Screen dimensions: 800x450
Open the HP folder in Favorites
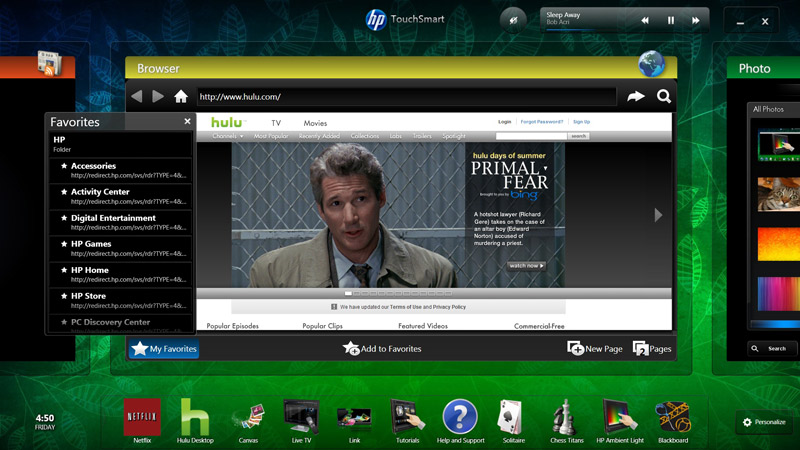click(x=120, y=144)
